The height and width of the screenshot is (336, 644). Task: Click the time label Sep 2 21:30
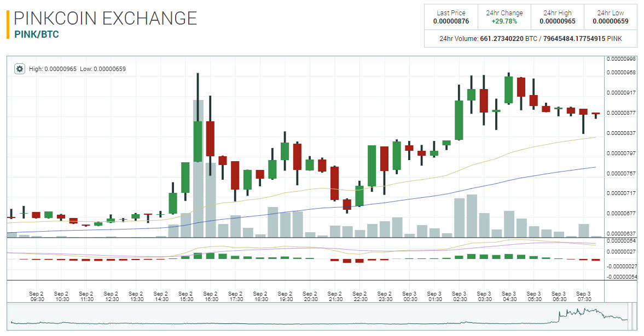335,296
